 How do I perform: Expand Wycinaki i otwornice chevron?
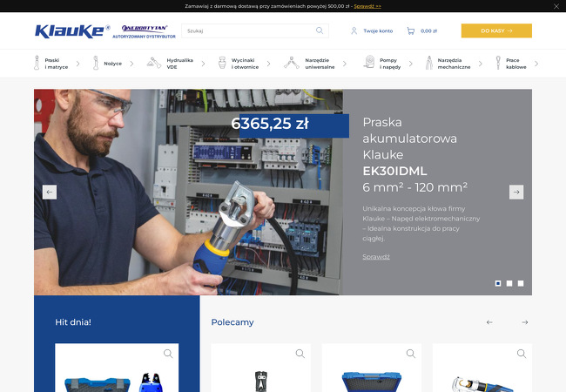[x=268, y=64]
